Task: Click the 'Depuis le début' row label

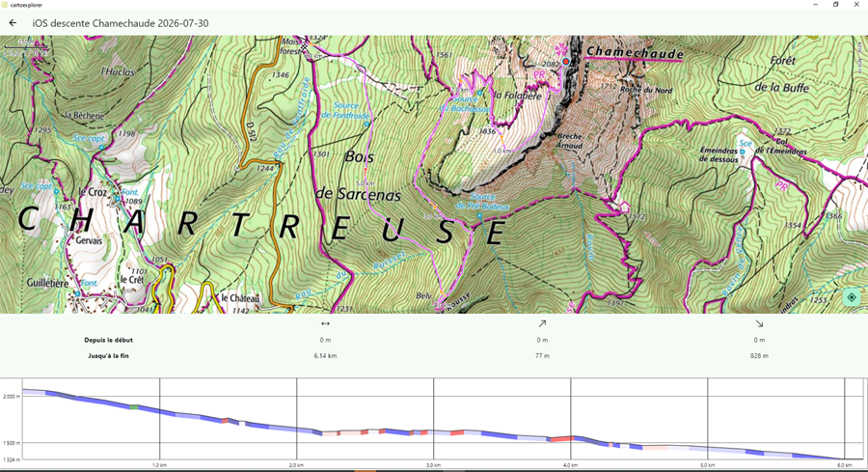Action: pyautogui.click(x=108, y=340)
